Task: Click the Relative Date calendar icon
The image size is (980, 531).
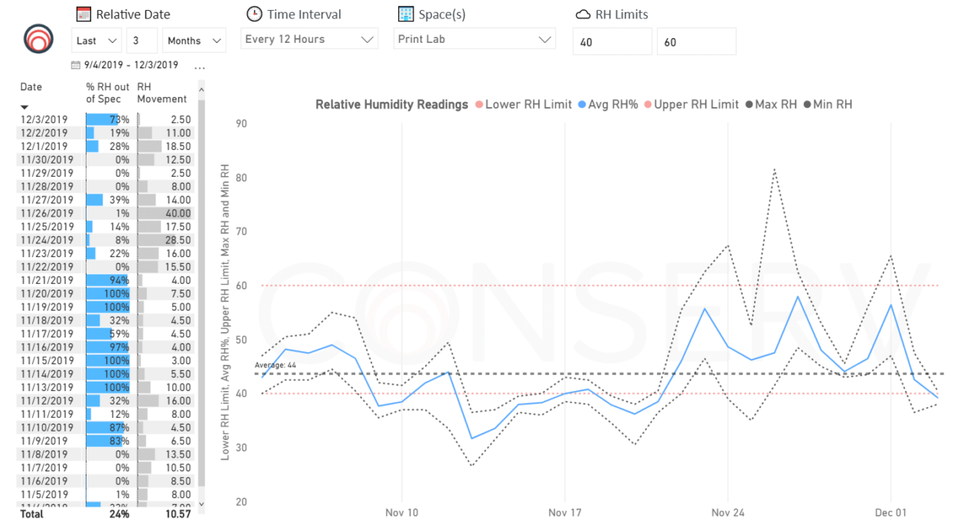Action: (x=83, y=13)
